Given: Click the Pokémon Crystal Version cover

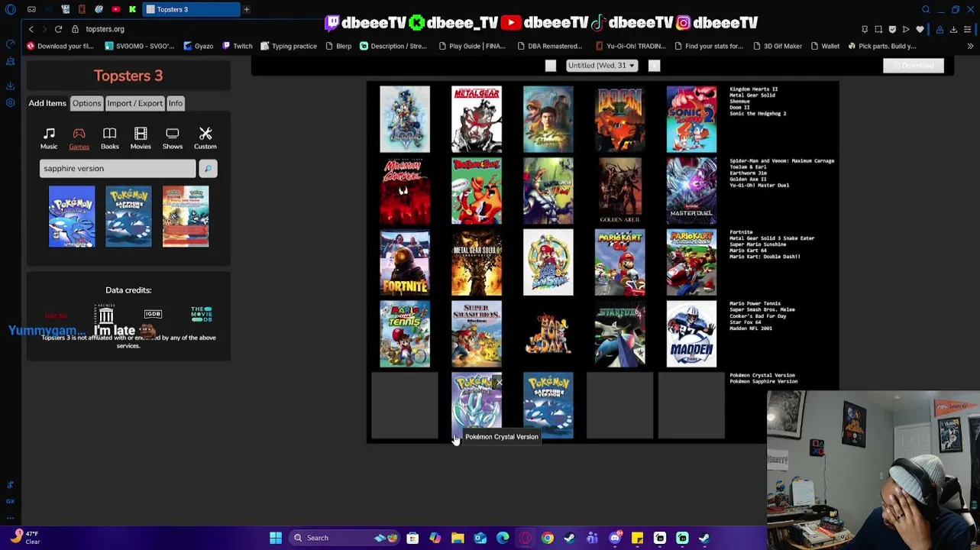Looking at the screenshot, I should tap(477, 406).
